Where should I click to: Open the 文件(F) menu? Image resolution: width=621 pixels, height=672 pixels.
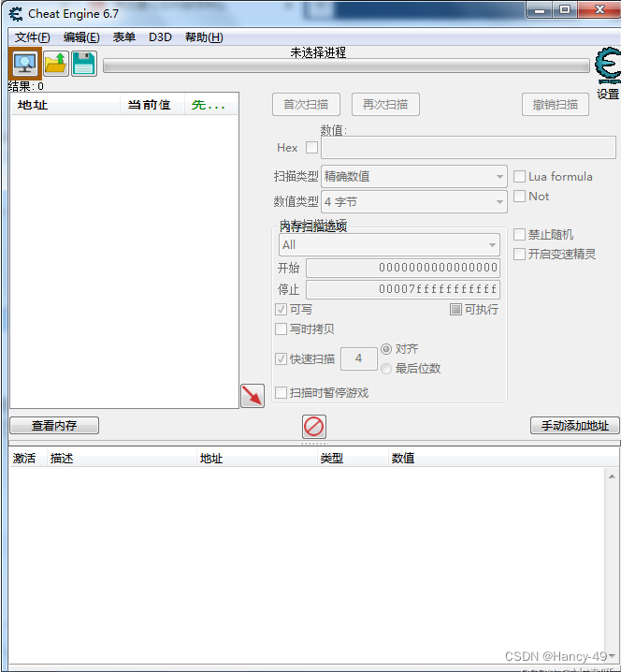32,37
